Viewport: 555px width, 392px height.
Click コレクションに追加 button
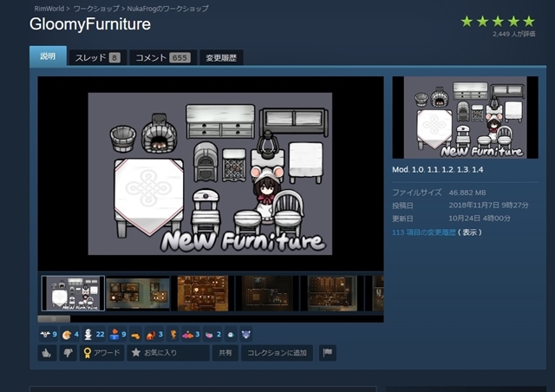(277, 353)
